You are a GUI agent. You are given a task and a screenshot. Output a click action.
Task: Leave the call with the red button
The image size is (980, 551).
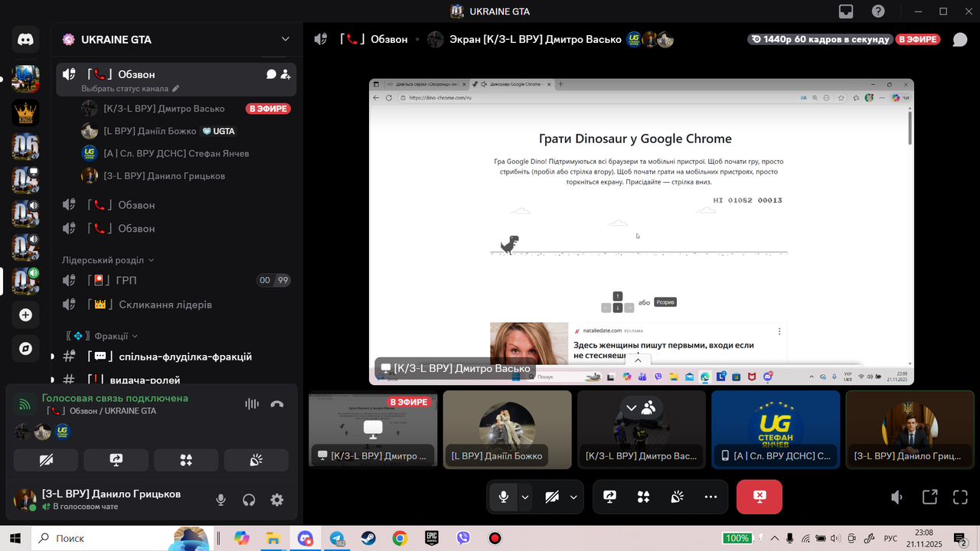pos(759,497)
